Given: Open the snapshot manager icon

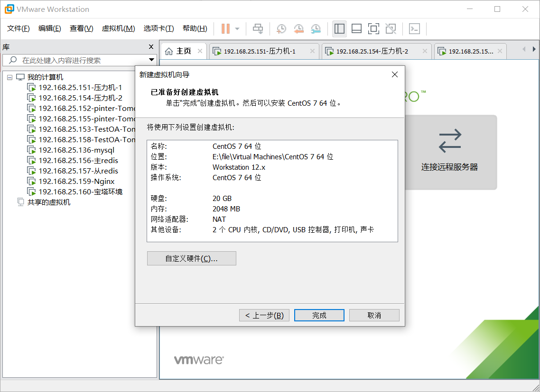Looking at the screenshot, I should (x=316, y=28).
